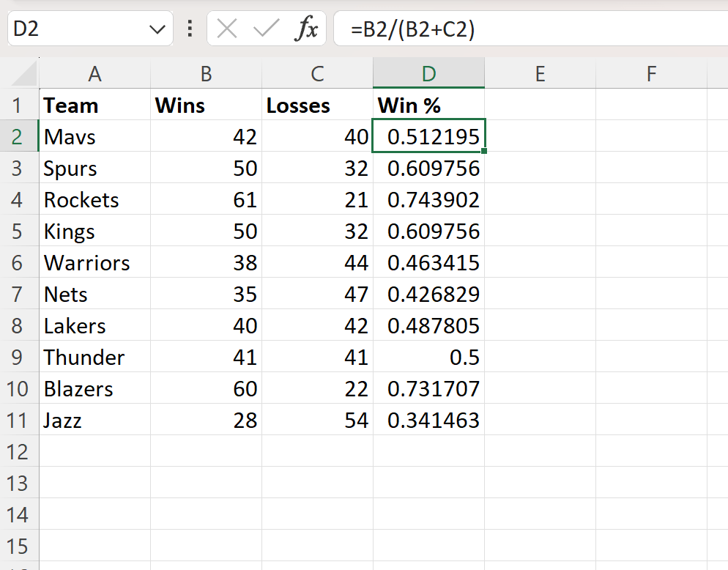728x570 pixels.
Task: Select the Rockets cell
Action: click(94, 199)
